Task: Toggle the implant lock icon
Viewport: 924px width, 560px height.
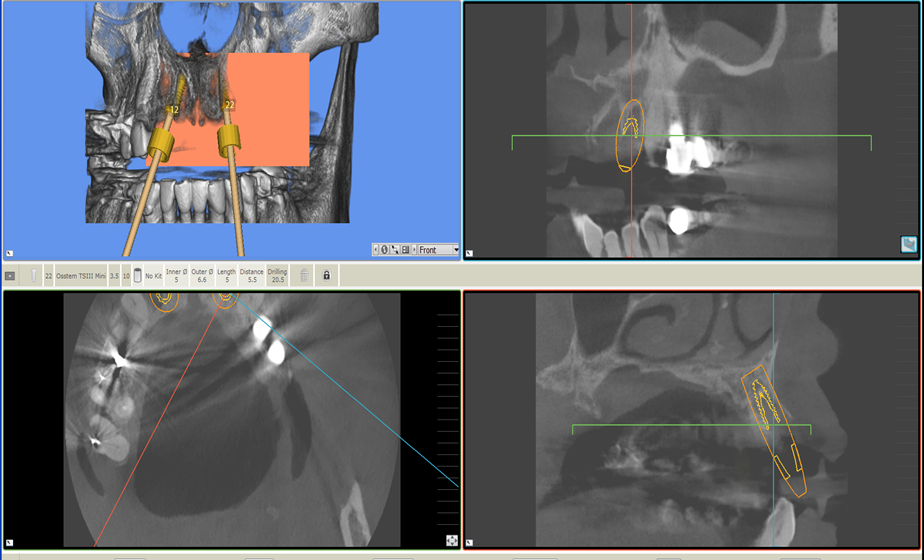Action: (x=326, y=275)
